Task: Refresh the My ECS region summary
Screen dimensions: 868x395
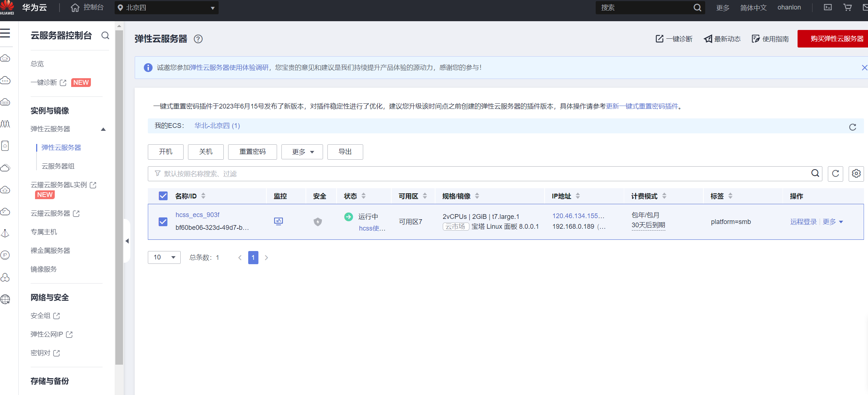Action: (x=853, y=127)
